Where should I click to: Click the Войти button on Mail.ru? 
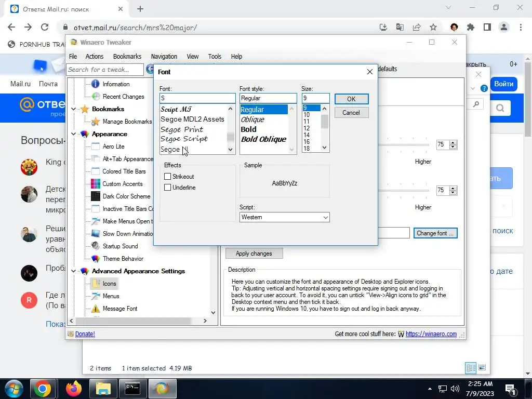point(503,84)
